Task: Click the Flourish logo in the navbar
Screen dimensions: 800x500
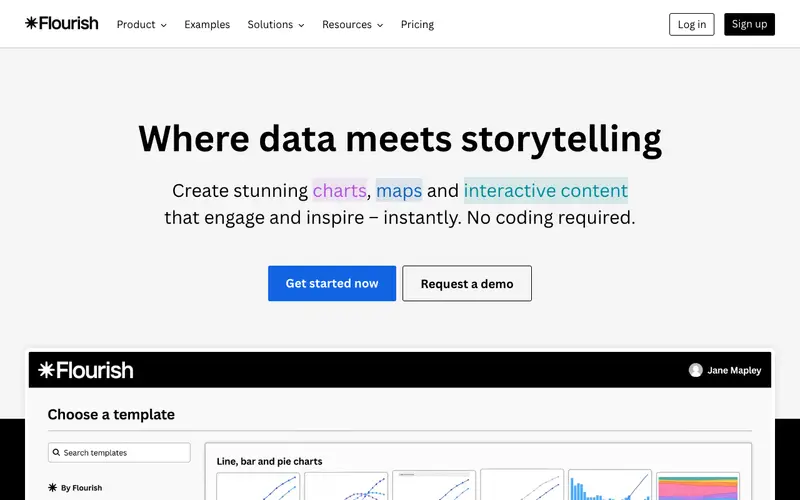Action: (x=62, y=23)
